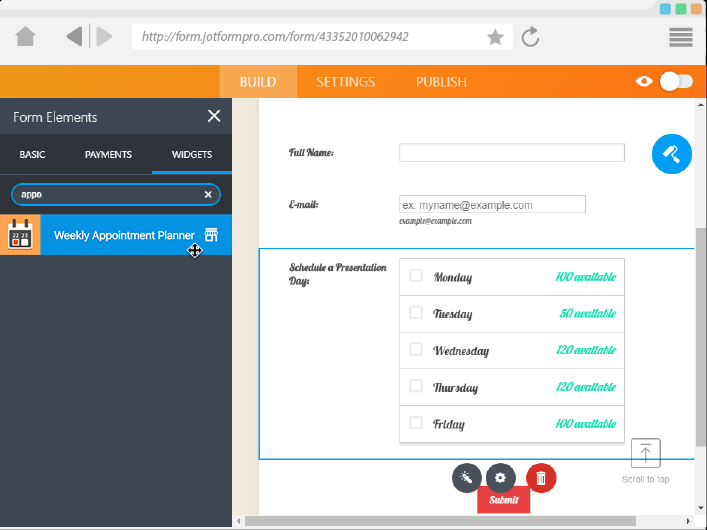707x530 pixels.
Task: Click the horizontal scrollbar left arrow
Action: coord(239,521)
